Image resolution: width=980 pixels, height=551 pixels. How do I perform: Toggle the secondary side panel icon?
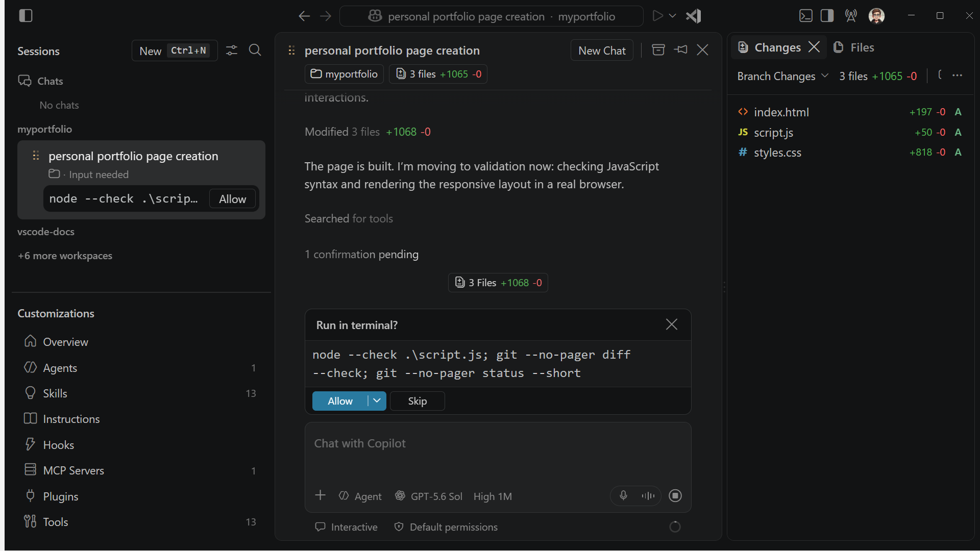pos(827,16)
